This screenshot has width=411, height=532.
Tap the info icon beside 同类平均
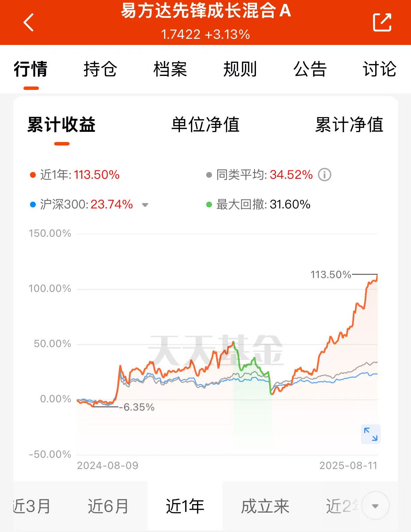324,175
